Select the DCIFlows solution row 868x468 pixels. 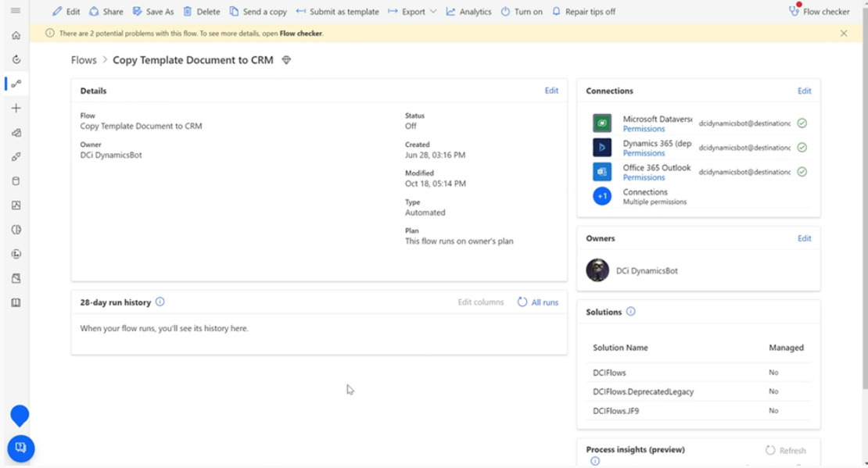[698, 373]
